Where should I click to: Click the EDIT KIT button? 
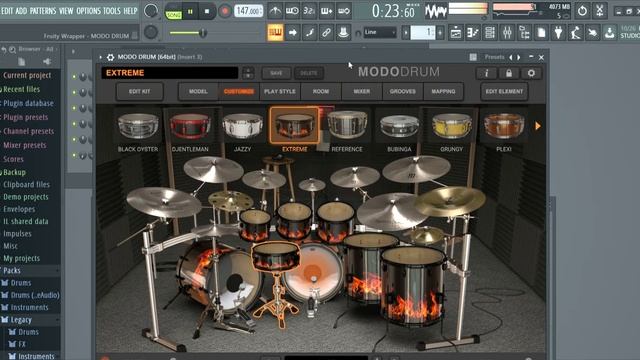[x=140, y=91]
